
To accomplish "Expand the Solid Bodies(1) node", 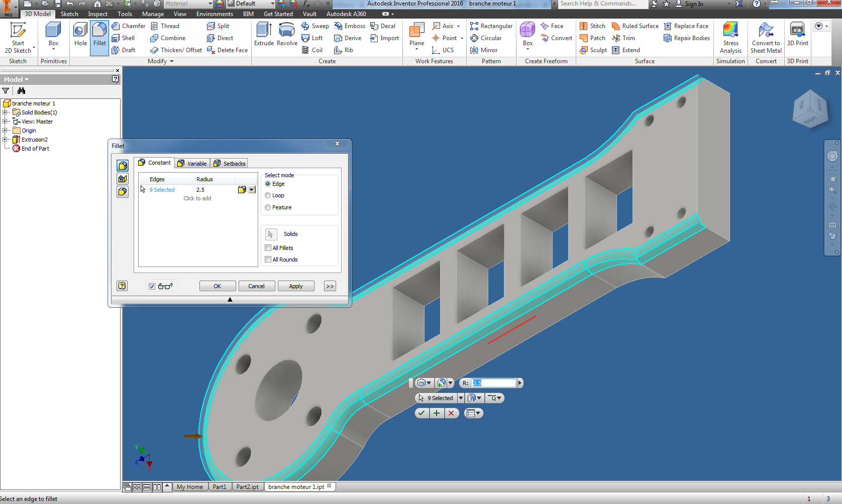I will [x=5, y=112].
